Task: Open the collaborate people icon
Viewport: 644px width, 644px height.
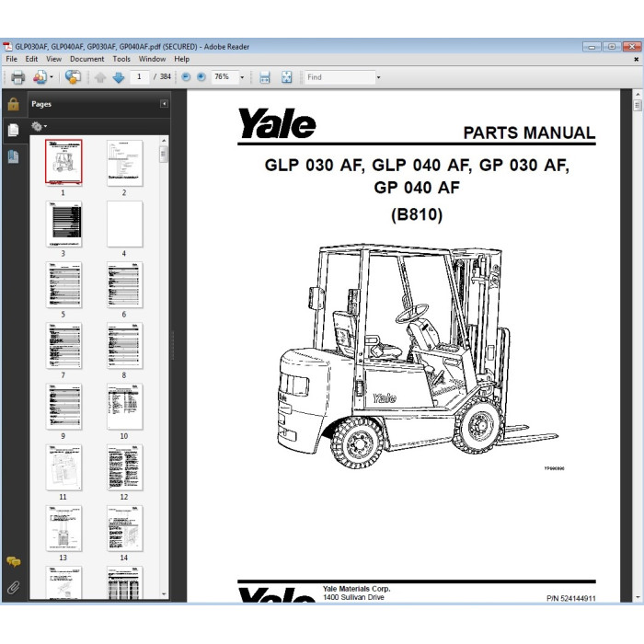Action: pyautogui.click(x=40, y=76)
